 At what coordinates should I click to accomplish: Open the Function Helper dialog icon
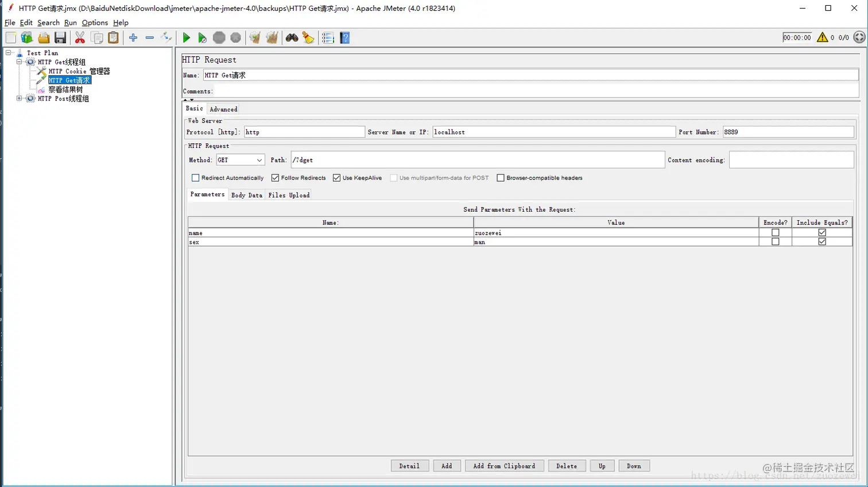(x=309, y=37)
